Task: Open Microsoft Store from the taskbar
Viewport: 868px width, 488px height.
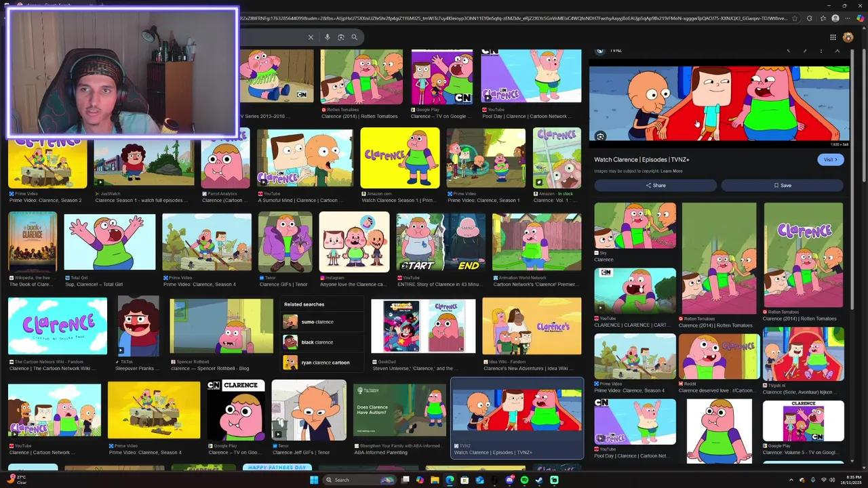Action: point(465,480)
